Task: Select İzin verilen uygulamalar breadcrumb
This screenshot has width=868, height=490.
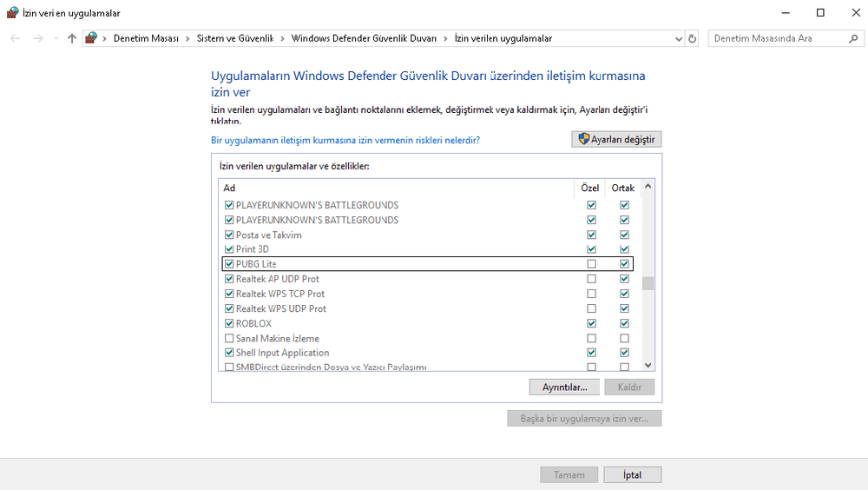Action: (x=503, y=38)
